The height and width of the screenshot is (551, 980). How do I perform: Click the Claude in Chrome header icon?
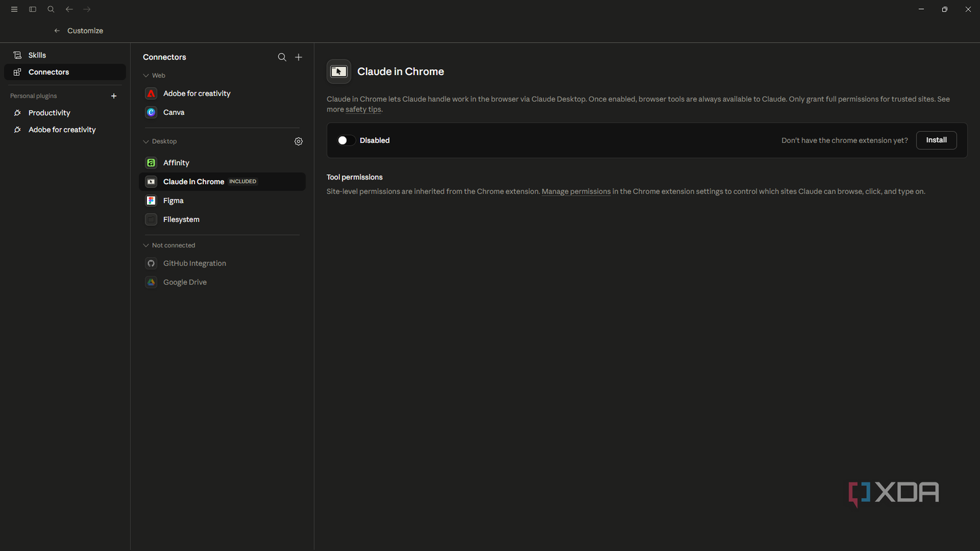[338, 72]
